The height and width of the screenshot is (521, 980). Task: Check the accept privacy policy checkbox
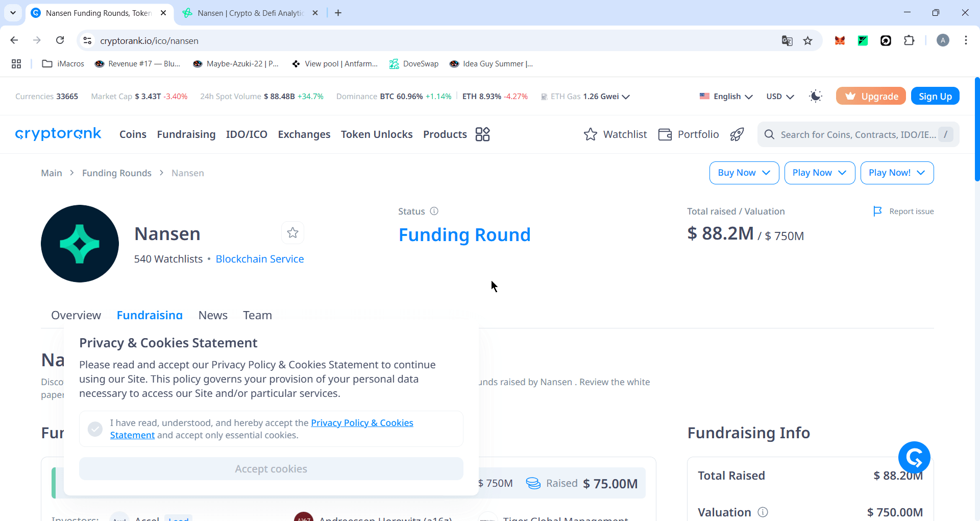(95, 429)
